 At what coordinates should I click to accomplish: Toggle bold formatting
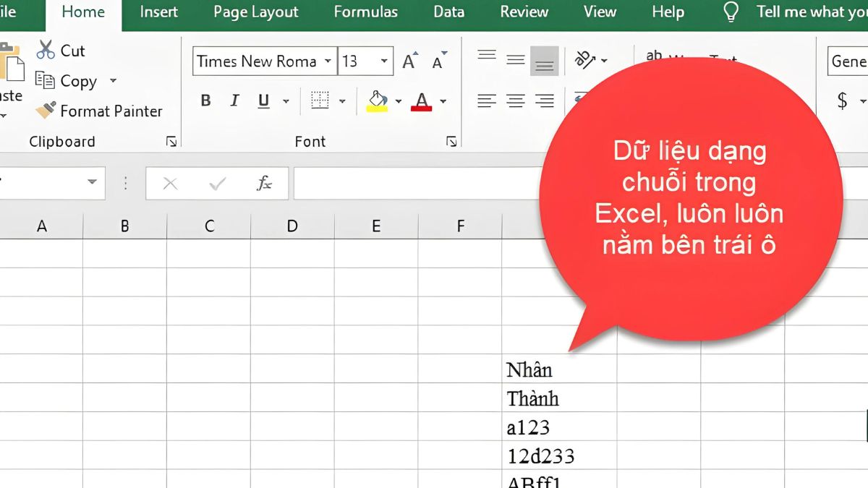pos(205,100)
